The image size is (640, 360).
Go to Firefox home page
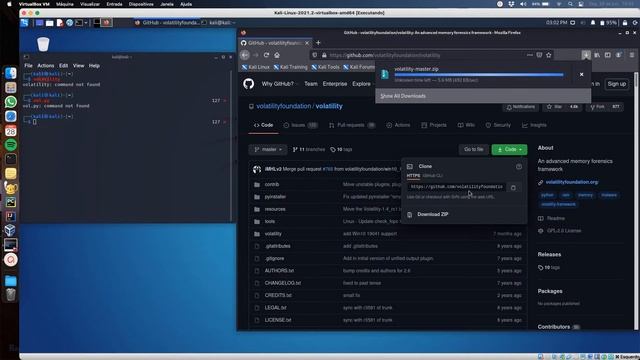coord(277,55)
